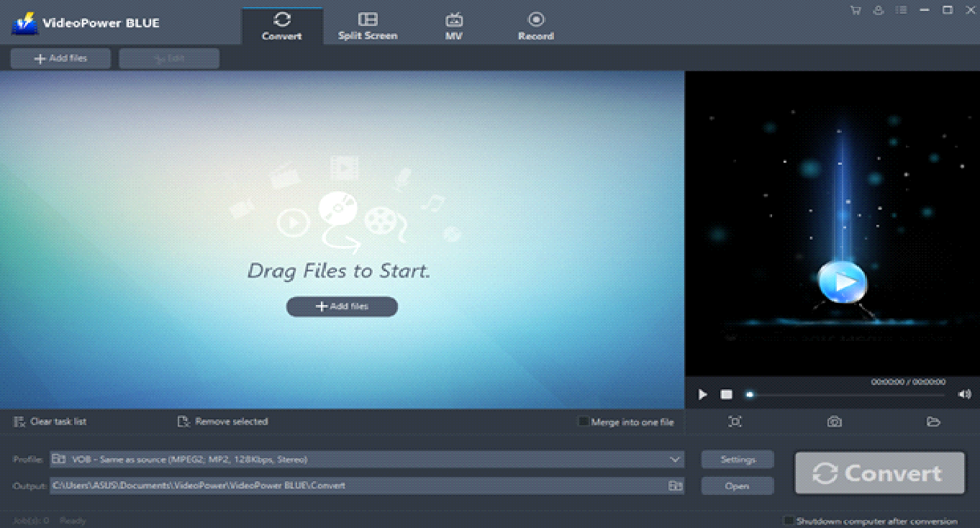Take a snapshot with the camera icon
980x528 pixels.
click(x=834, y=422)
